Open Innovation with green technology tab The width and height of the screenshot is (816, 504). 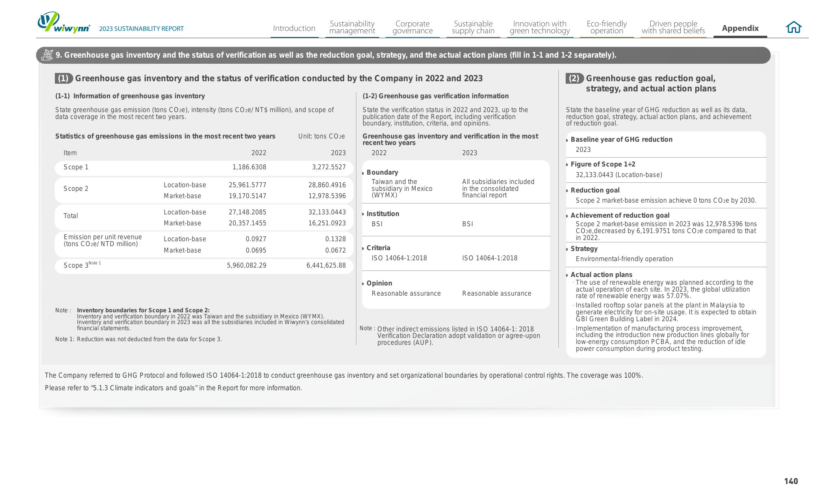click(540, 27)
